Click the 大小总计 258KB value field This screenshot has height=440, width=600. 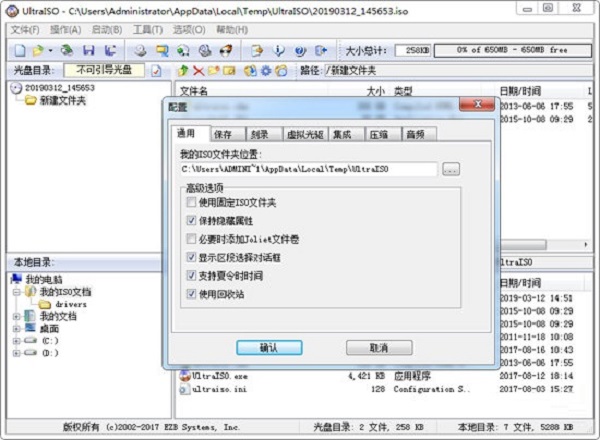tap(412, 50)
